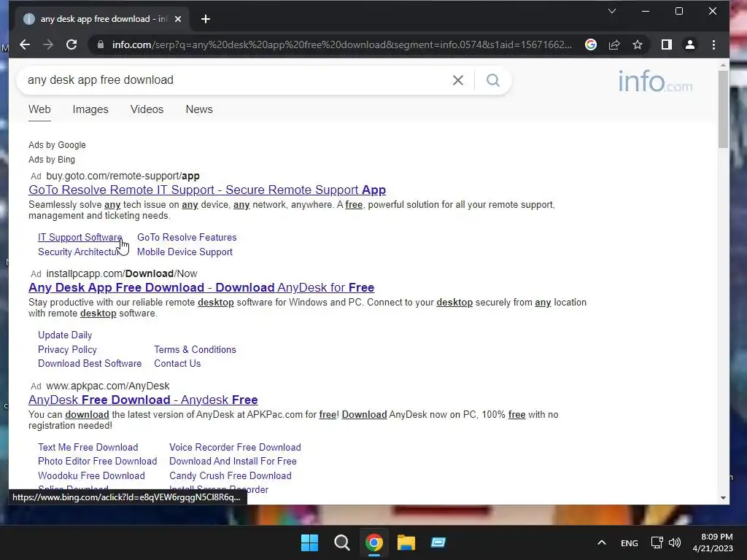Select the Web results tab
Image resolution: width=747 pixels, height=560 pixels.
pyautogui.click(x=39, y=109)
